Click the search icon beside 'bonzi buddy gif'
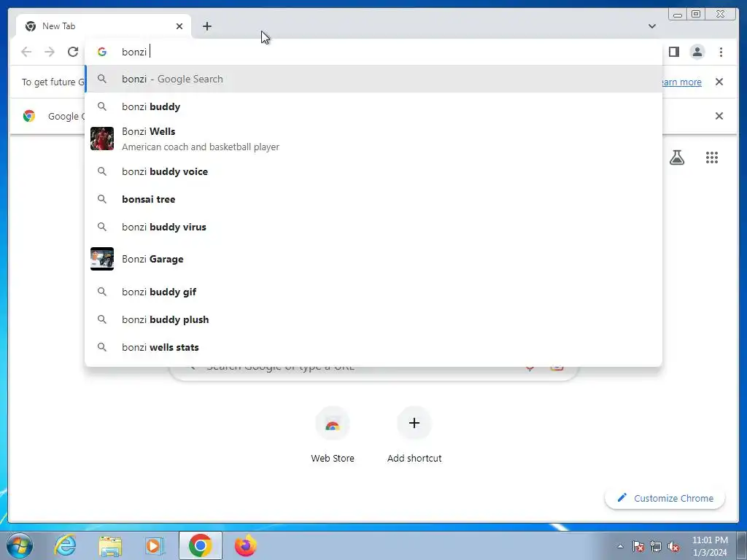747x560 pixels. point(102,292)
